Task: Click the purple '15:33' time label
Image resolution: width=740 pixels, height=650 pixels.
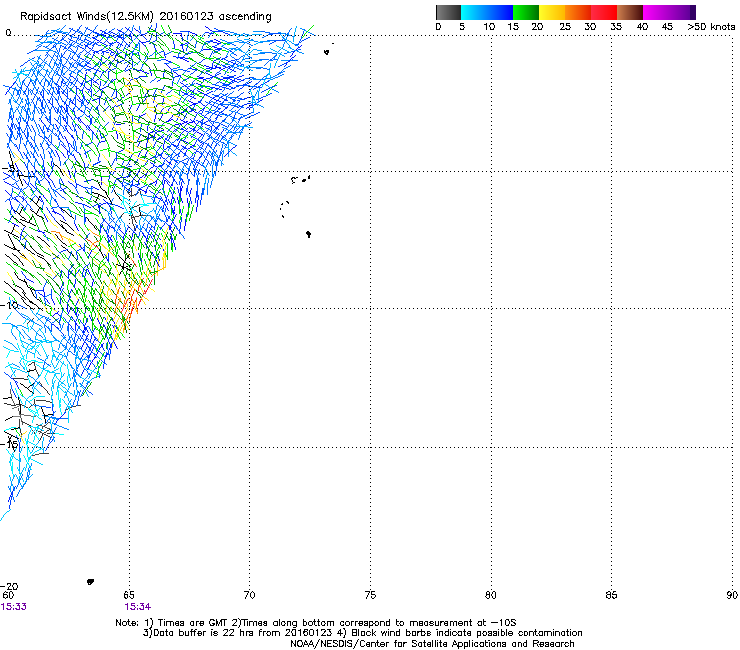Action: click(x=14, y=607)
